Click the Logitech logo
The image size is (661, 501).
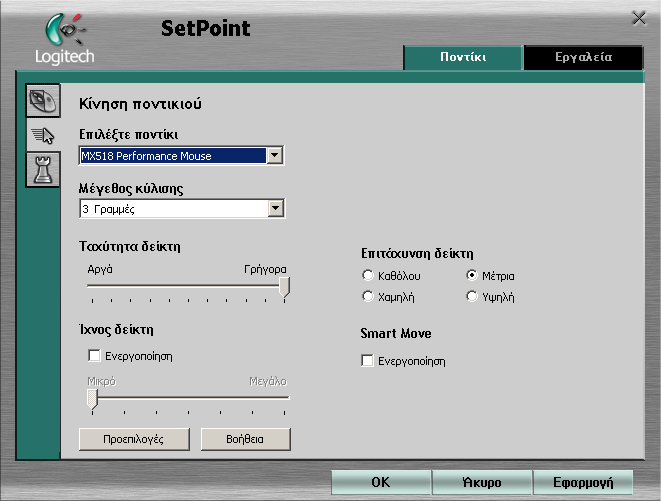tap(64, 39)
